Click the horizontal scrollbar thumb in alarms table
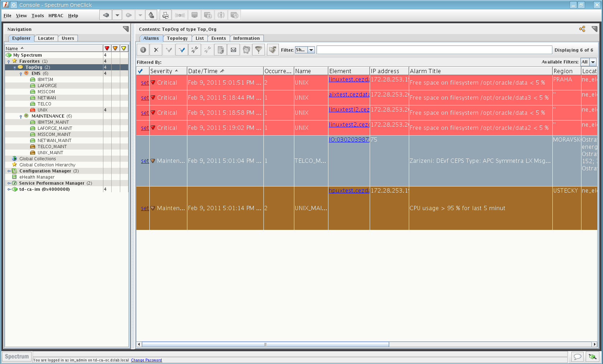The width and height of the screenshot is (603, 364). point(266,344)
